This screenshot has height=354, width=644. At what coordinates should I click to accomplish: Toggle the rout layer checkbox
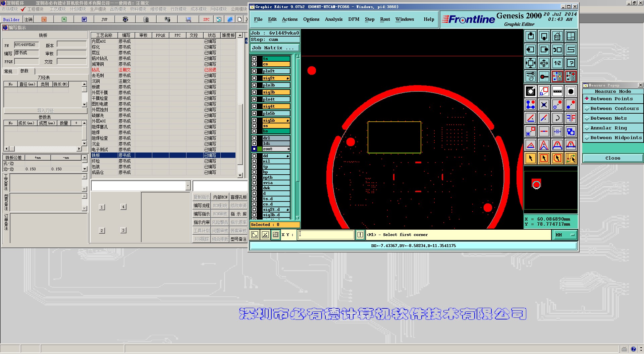click(254, 149)
